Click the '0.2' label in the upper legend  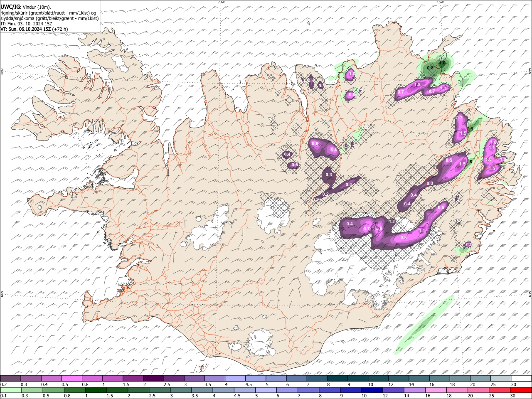pyautogui.click(x=3, y=384)
